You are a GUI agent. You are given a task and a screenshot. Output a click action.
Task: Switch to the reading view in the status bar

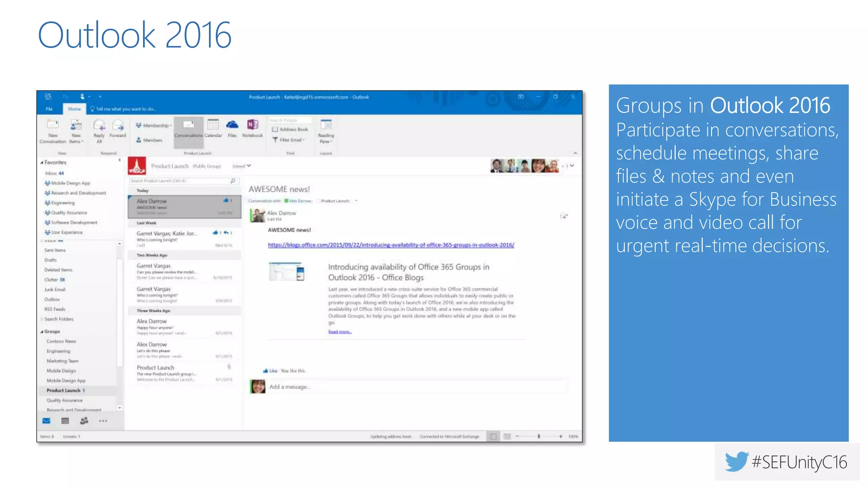click(507, 436)
